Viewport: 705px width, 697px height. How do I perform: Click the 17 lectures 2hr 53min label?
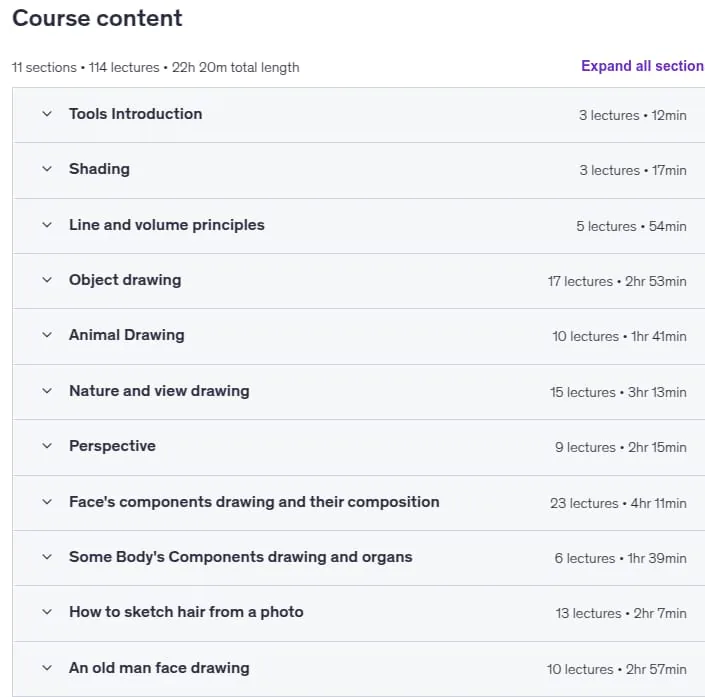pyautogui.click(x=617, y=281)
